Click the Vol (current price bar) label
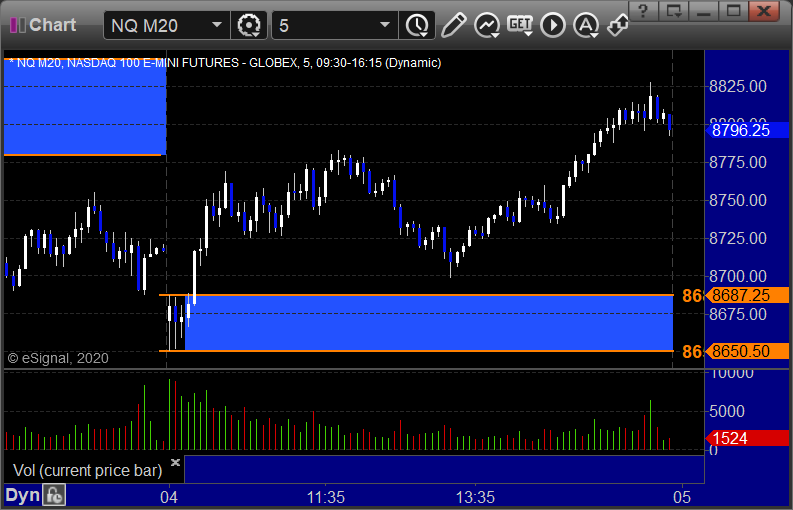Screen dimensions: 793x510 click(x=87, y=471)
